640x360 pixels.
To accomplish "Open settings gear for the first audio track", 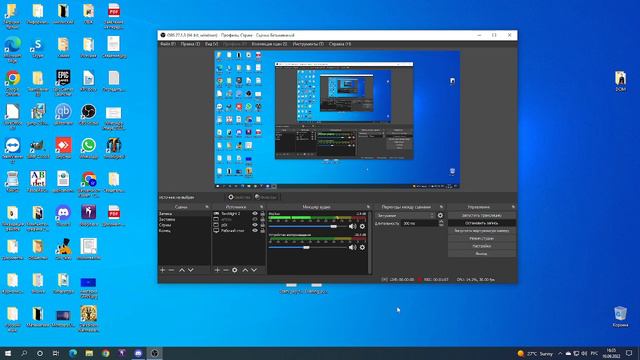I will coord(362,226).
